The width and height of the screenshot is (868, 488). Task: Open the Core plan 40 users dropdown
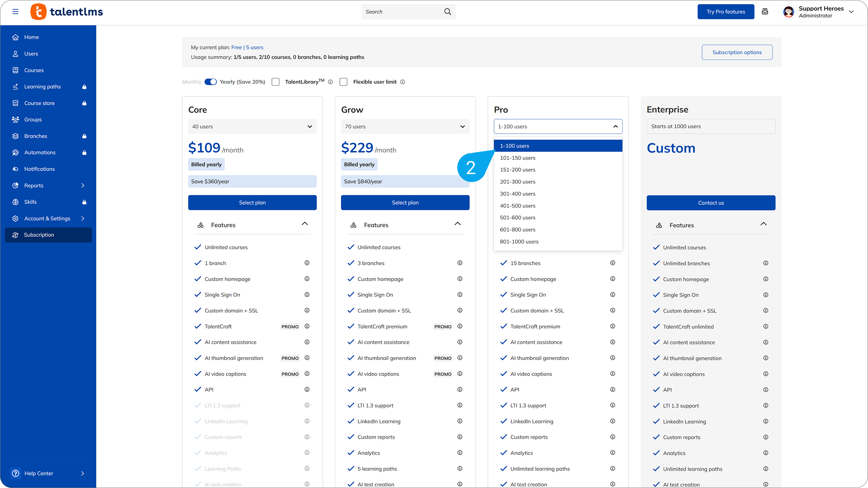pos(252,127)
